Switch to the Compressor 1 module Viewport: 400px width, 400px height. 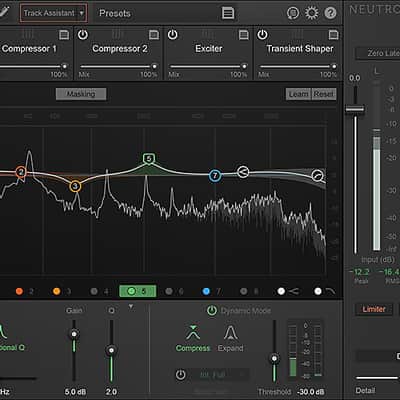click(29, 49)
